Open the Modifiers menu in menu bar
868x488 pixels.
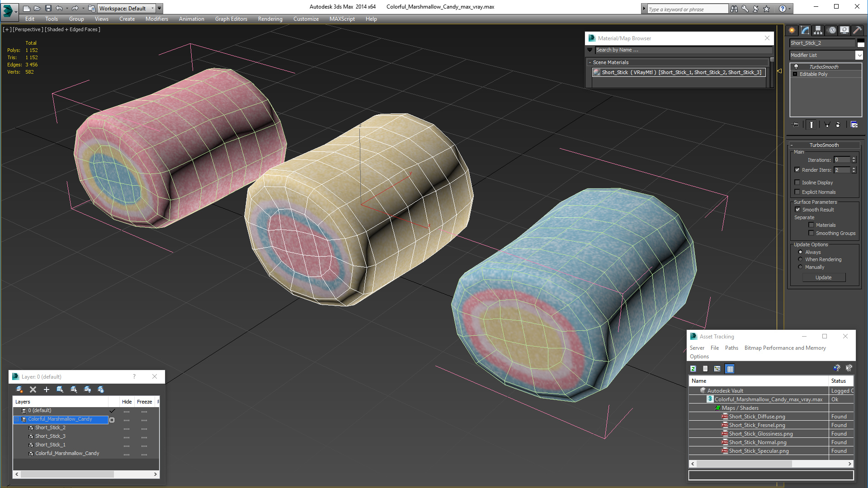(x=156, y=19)
